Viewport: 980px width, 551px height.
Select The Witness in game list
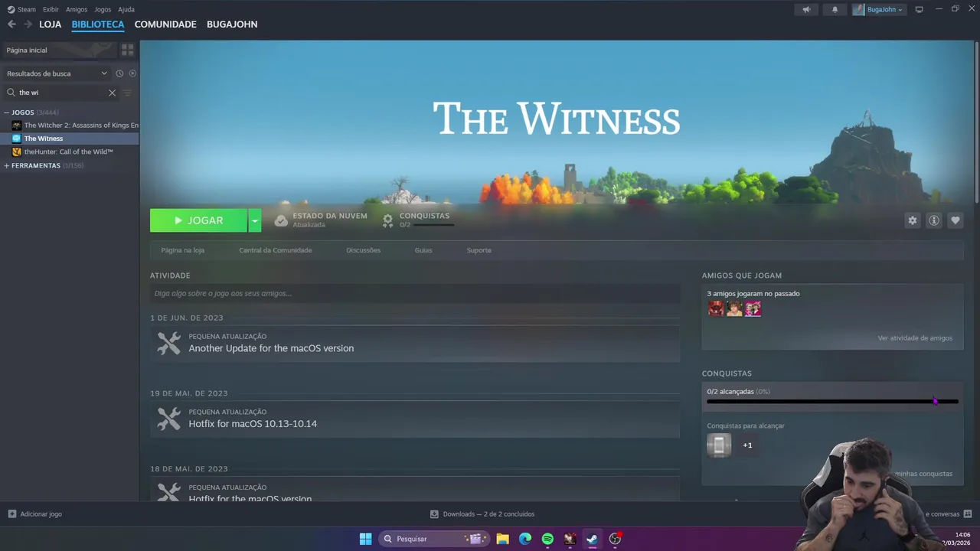[x=70, y=139]
